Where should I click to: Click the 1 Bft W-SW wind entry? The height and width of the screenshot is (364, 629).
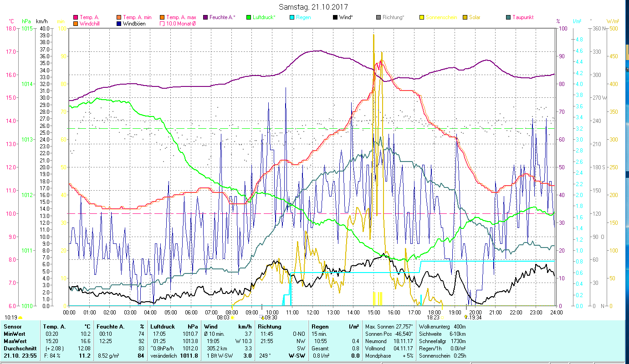[219, 356]
